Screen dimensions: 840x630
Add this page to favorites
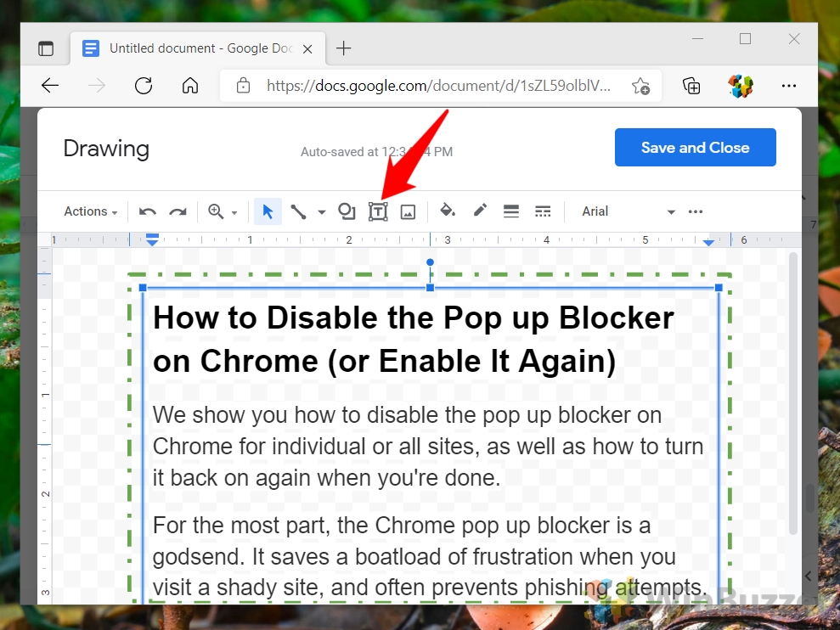point(640,86)
